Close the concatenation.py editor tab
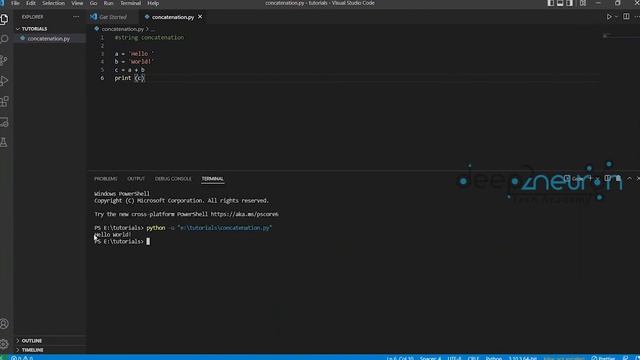This screenshot has height=360, width=640. point(200,17)
